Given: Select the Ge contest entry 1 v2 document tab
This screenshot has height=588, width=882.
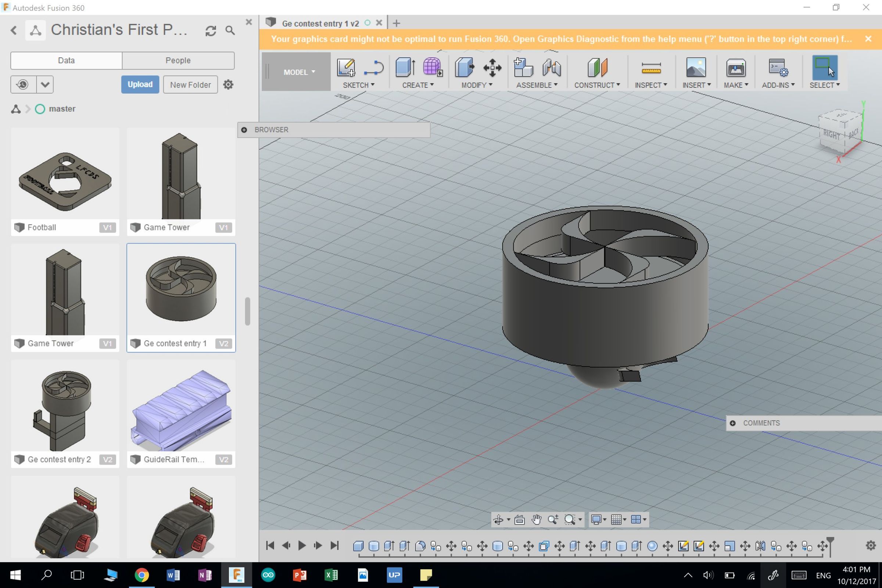Looking at the screenshot, I should (320, 23).
